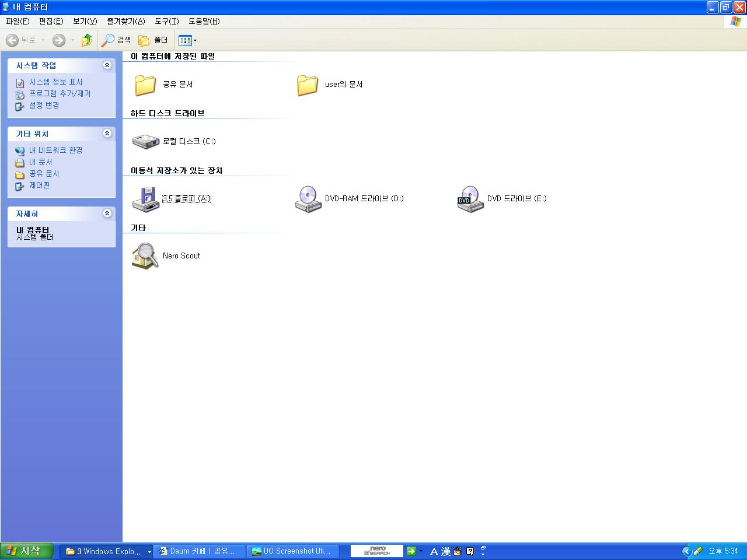
Task: Open the 도구(T) menu
Action: 166,21
